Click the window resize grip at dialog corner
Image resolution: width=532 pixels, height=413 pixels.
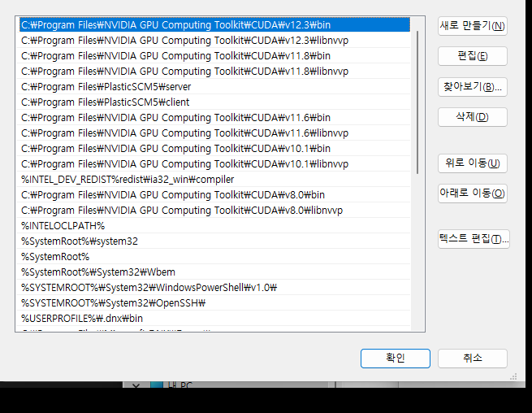click(513, 376)
